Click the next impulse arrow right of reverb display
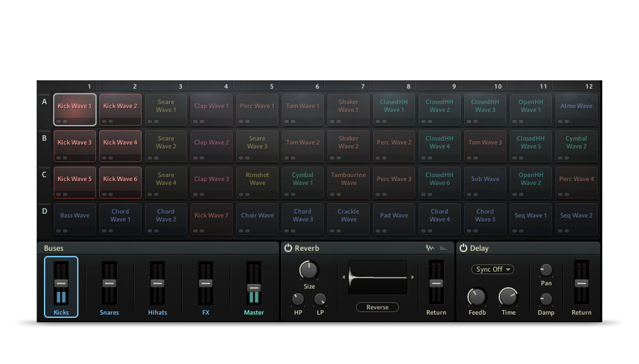Screen dimensions: 639x364 [x=413, y=277]
